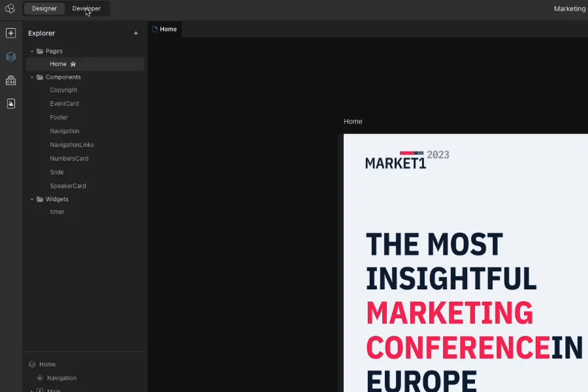Click the Pages folder icon

point(40,51)
